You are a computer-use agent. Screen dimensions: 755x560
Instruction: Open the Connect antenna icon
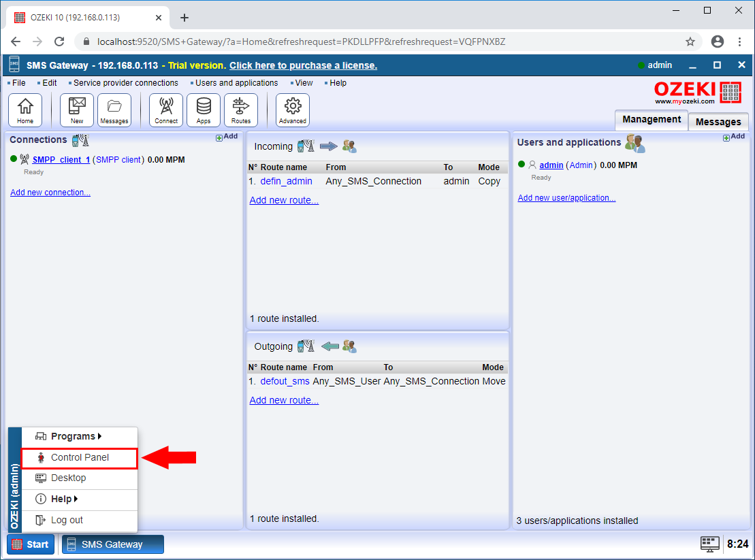coord(165,109)
